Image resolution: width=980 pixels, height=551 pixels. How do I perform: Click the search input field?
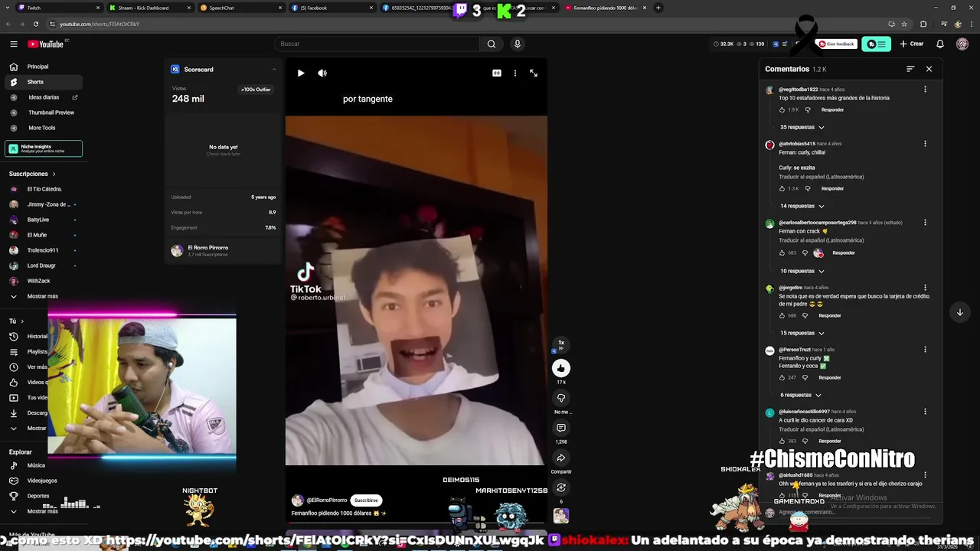[x=377, y=44]
